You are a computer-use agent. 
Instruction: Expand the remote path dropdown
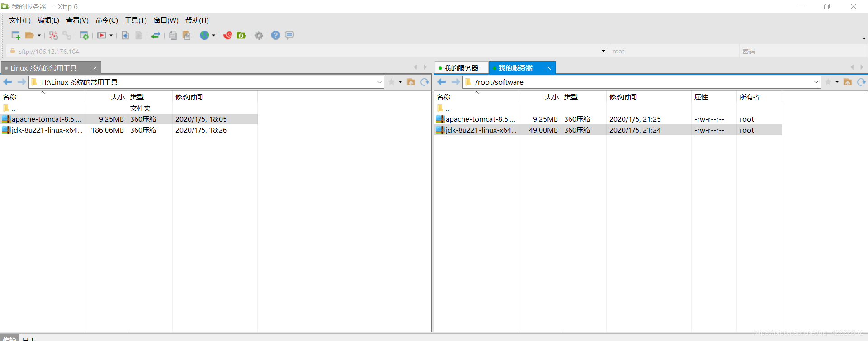[816, 82]
